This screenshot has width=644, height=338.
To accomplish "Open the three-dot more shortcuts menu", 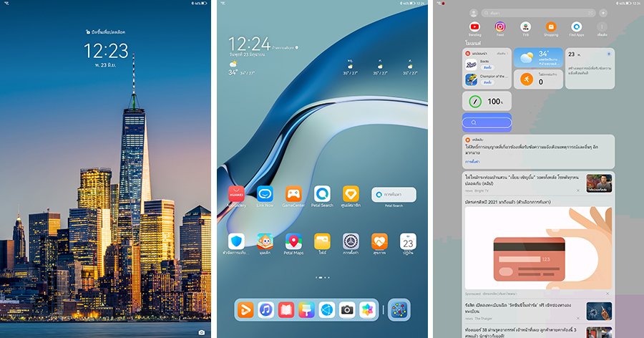I will (x=602, y=27).
